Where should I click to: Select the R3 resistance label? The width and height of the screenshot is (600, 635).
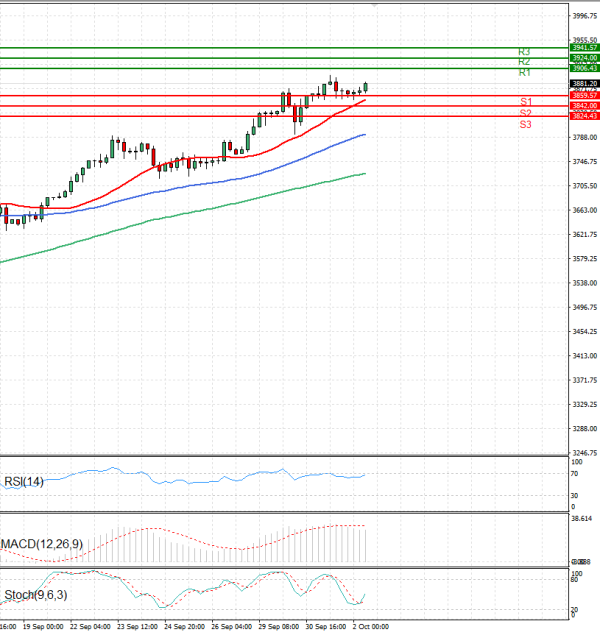point(524,51)
